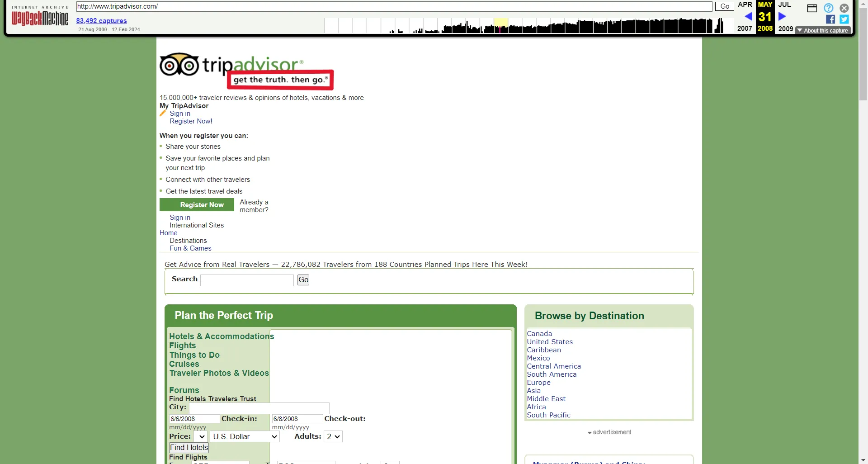Click the 2009 year in the timeline
This screenshot has width=868, height=464.
coord(786,28)
